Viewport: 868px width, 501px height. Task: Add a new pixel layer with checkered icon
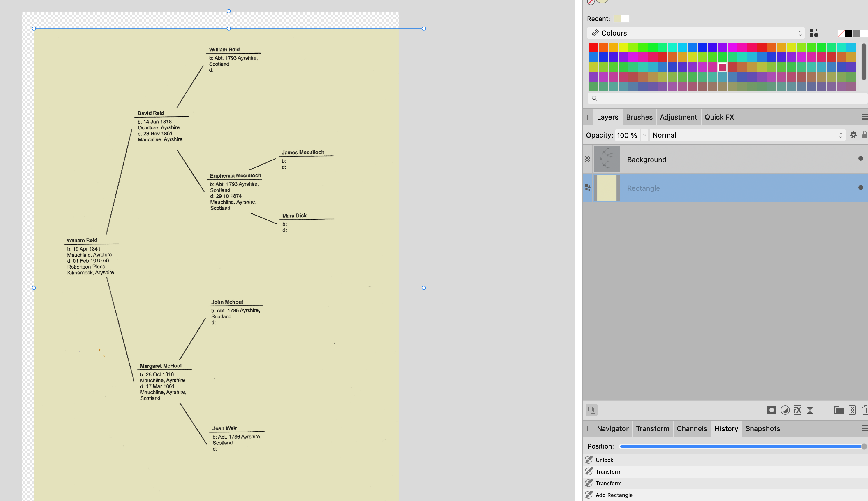coord(852,410)
